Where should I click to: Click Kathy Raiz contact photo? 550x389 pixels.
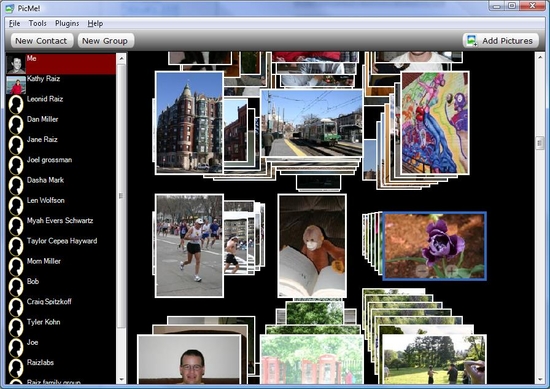(x=16, y=85)
